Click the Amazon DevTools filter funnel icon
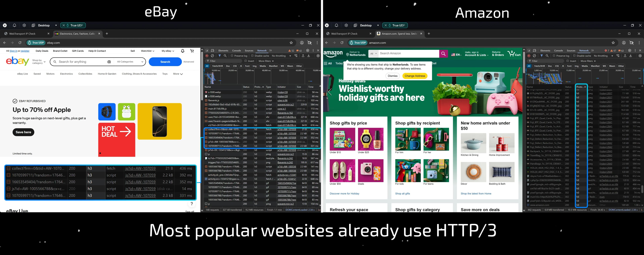 click(542, 56)
